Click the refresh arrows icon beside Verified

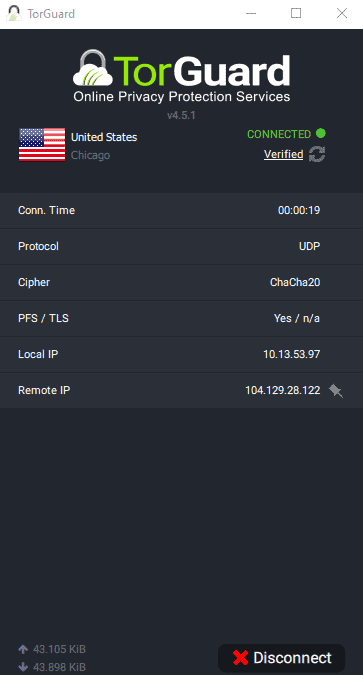[317, 154]
